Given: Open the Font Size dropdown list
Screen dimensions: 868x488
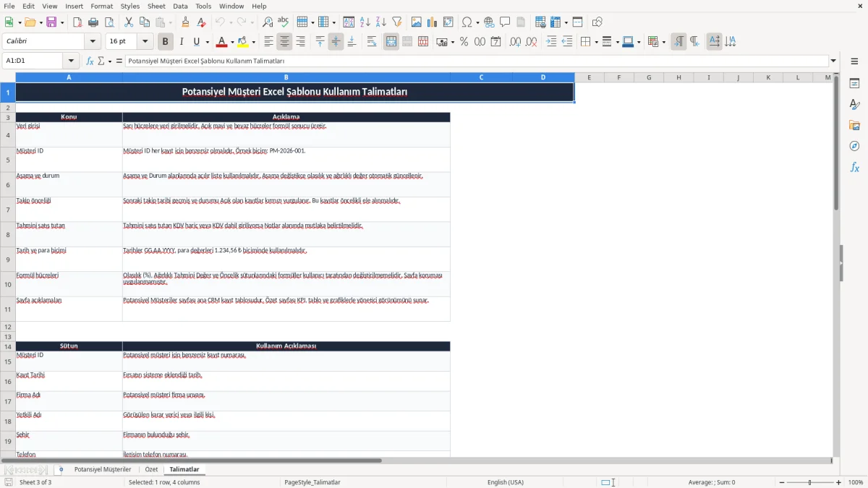Looking at the screenshot, I should click(x=145, y=42).
